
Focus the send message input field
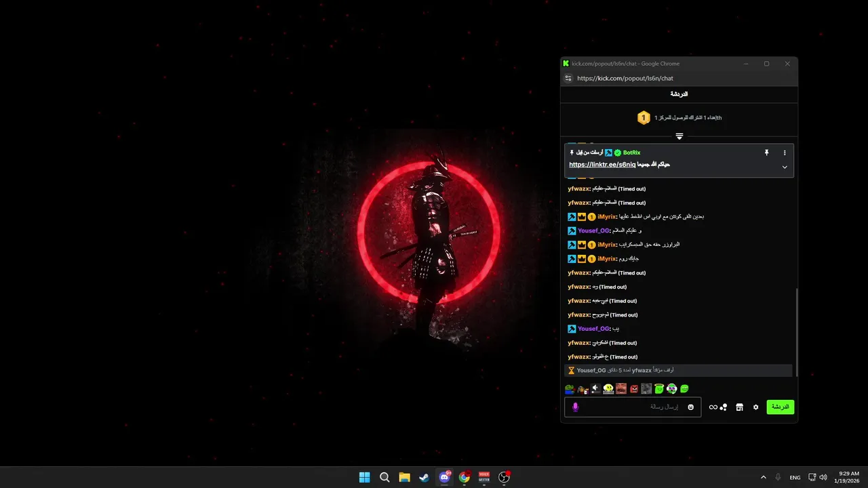(633, 407)
